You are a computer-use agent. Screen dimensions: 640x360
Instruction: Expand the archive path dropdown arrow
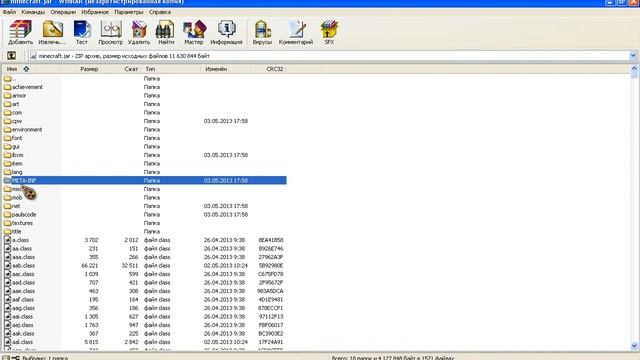pos(633,56)
